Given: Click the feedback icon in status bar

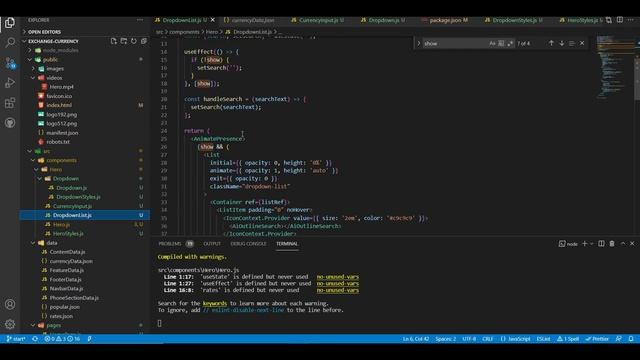Looking at the screenshot, I should pos(619,339).
